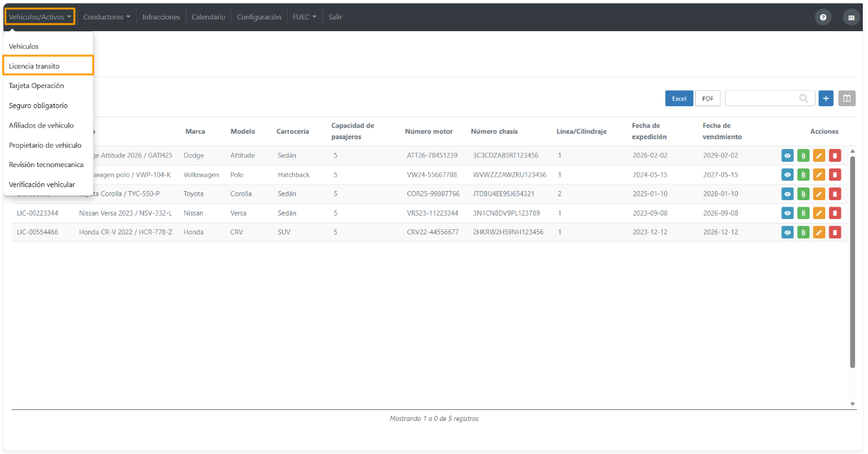View details of the Dodge Attitude license
Screen dimensions: 868x454
(x=787, y=155)
